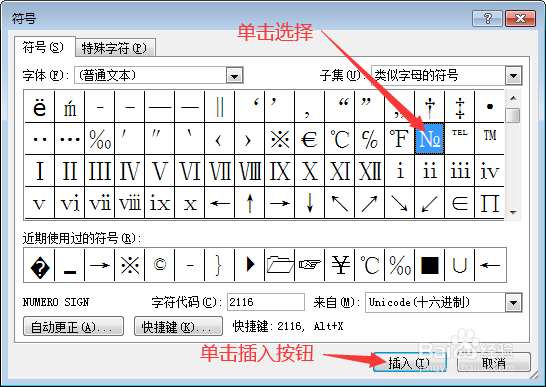Choose the double dagger ‡ symbol
The height and width of the screenshot is (387, 546).
click(x=459, y=107)
